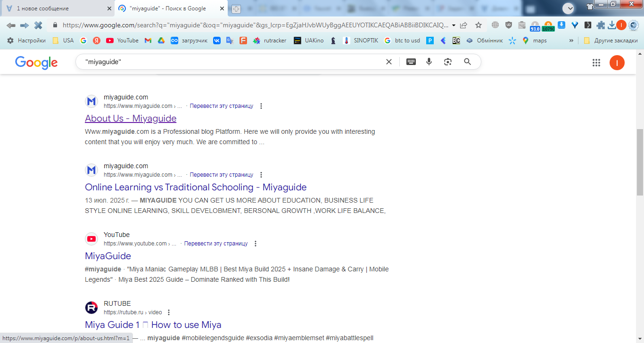Open more options for the YouTube result
The image size is (644, 343).
pos(256,244)
